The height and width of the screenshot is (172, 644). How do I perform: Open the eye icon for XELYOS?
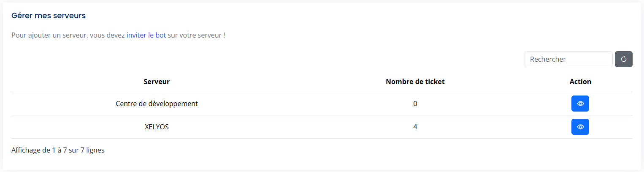pos(580,127)
